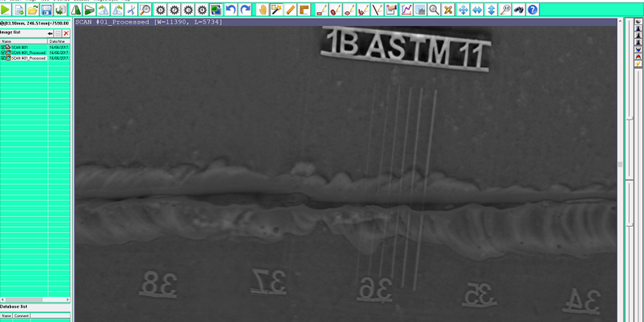Click the Name column header in Image list
Screen dimensions: 644x322
(x=24, y=41)
